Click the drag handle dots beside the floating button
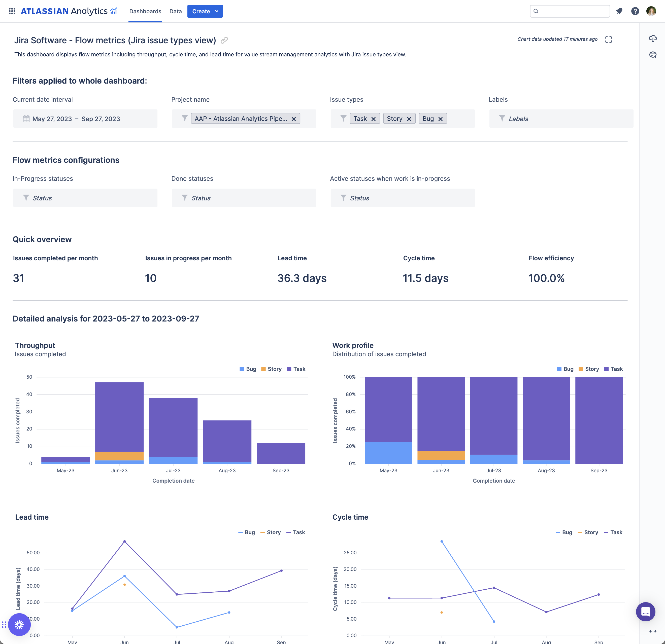This screenshot has height=644, width=665. click(x=4, y=624)
